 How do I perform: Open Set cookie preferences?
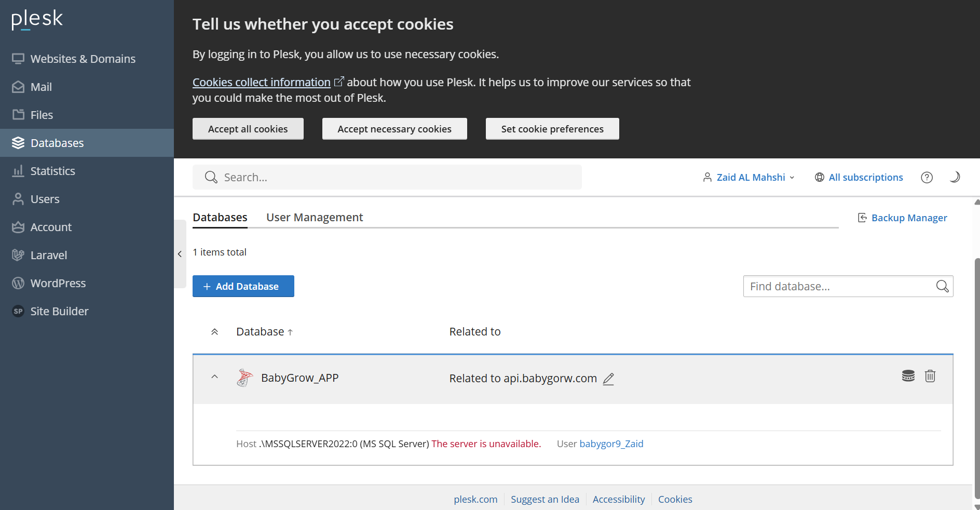pos(552,129)
